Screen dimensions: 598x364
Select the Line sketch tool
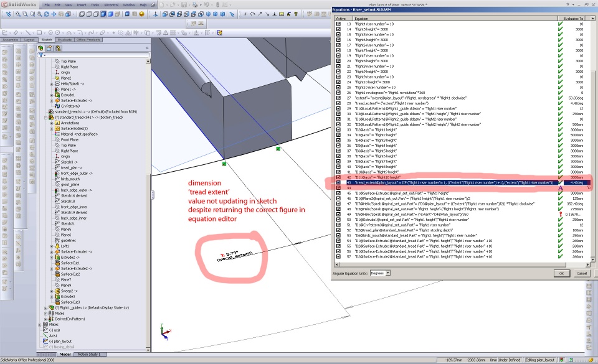click(x=28, y=33)
